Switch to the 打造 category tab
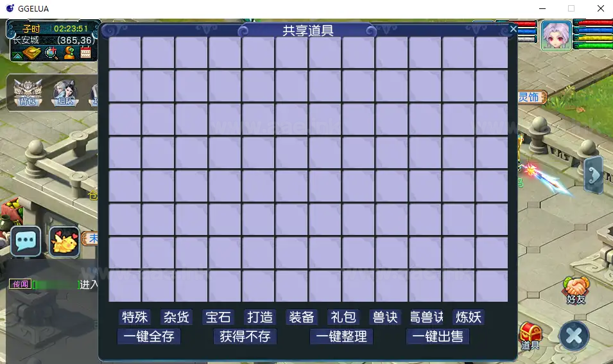The height and width of the screenshot is (364, 613). [x=260, y=317]
